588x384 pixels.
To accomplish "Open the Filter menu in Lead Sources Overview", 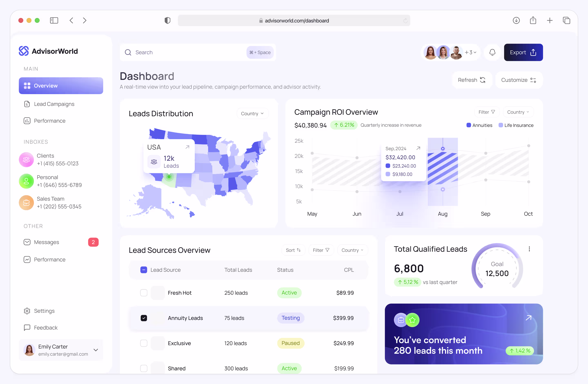I will click(x=321, y=250).
